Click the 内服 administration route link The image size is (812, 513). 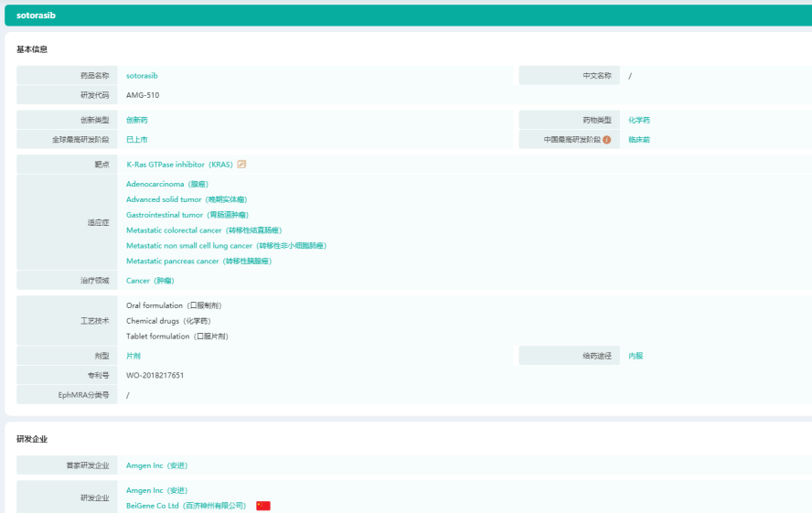(x=636, y=356)
